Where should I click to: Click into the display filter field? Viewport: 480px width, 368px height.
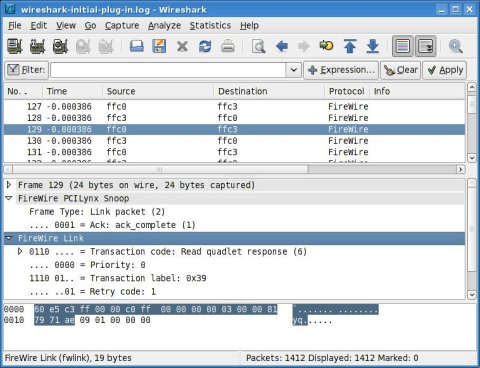click(168, 70)
